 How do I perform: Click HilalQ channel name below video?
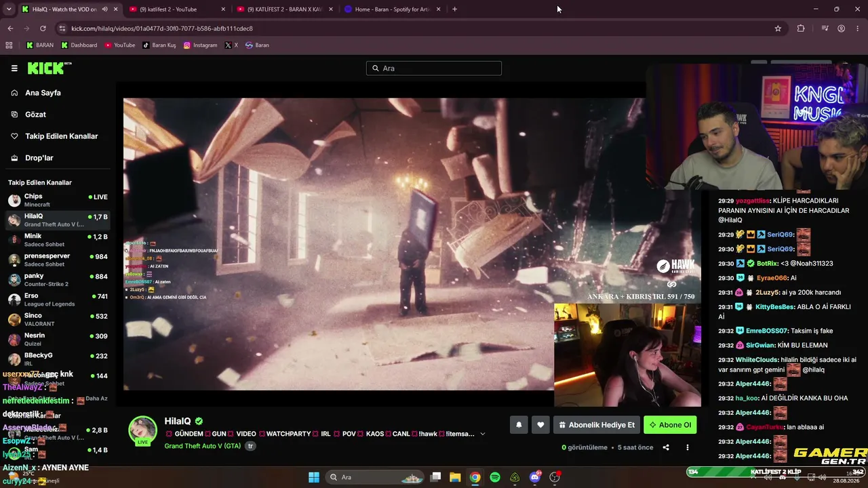178,421
